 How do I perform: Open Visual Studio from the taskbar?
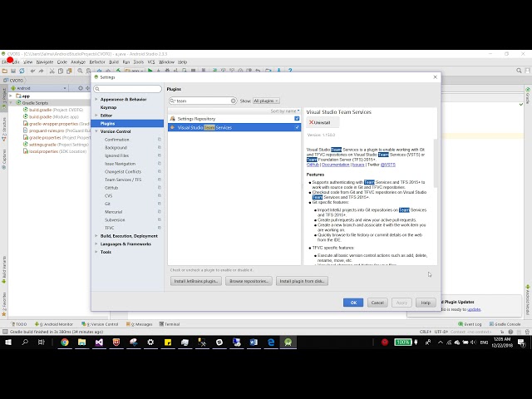tap(99, 342)
